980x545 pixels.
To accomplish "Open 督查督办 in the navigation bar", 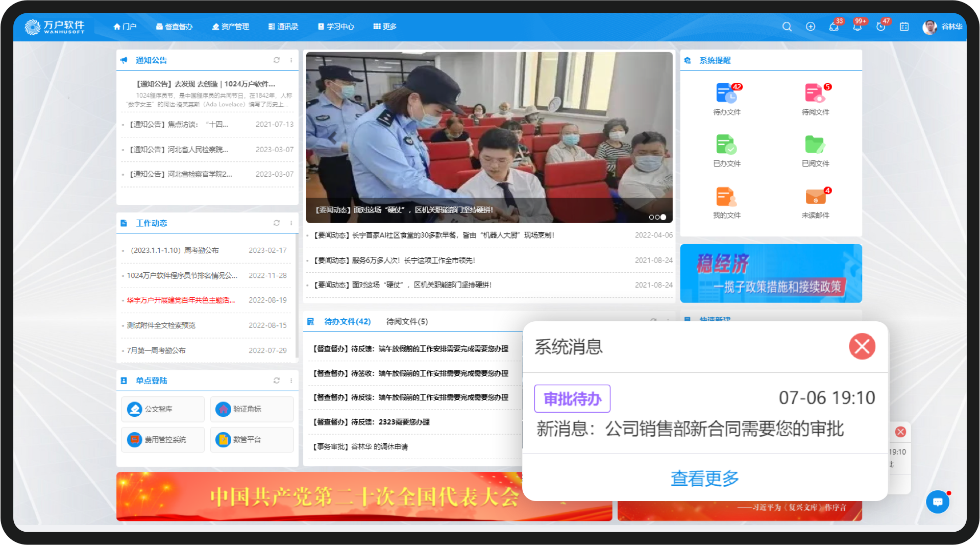I will [x=175, y=27].
